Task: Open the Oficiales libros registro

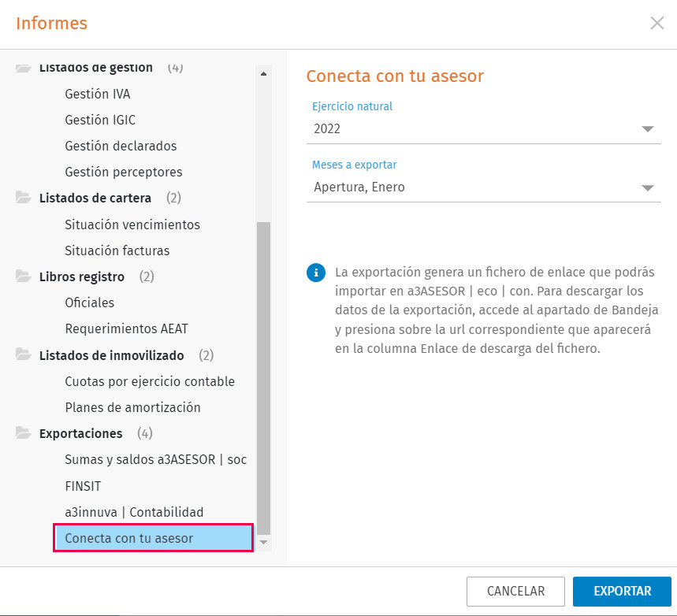Action: coord(90,302)
